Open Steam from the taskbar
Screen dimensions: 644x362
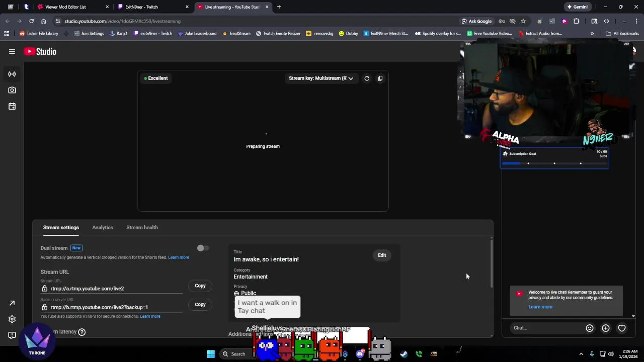404,354
